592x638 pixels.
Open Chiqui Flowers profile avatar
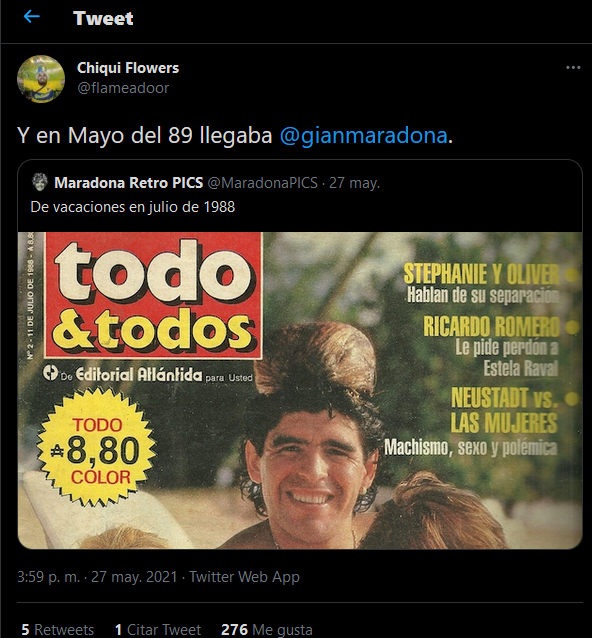(x=41, y=79)
